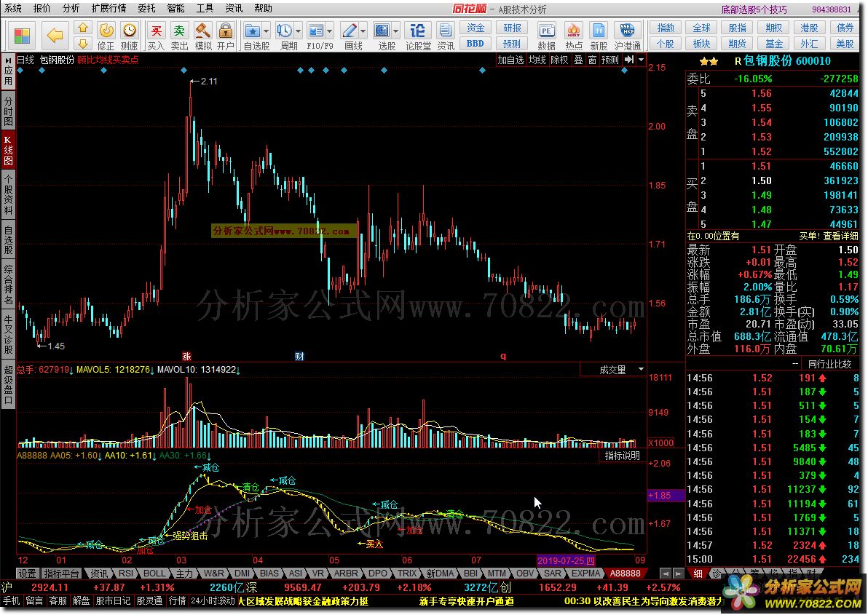Open the 委托 menu
Image resolution: width=868 pixels, height=615 pixels.
click(x=146, y=8)
